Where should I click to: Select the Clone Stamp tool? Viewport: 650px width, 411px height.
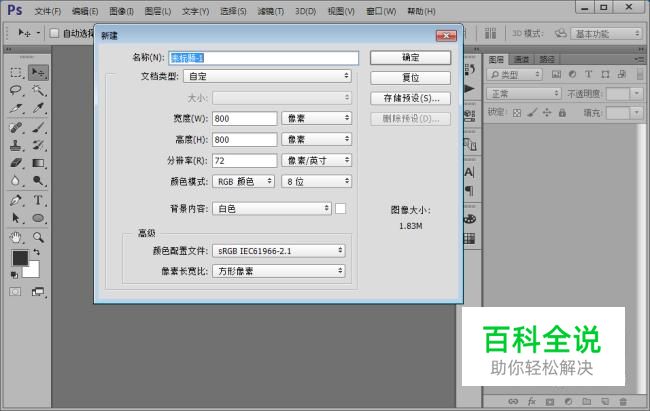pos(16,145)
